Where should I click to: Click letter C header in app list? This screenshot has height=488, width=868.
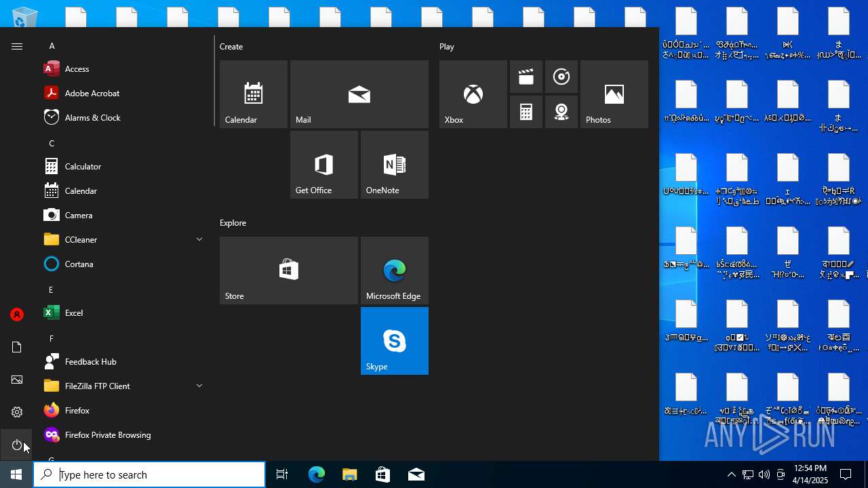pyautogui.click(x=52, y=143)
